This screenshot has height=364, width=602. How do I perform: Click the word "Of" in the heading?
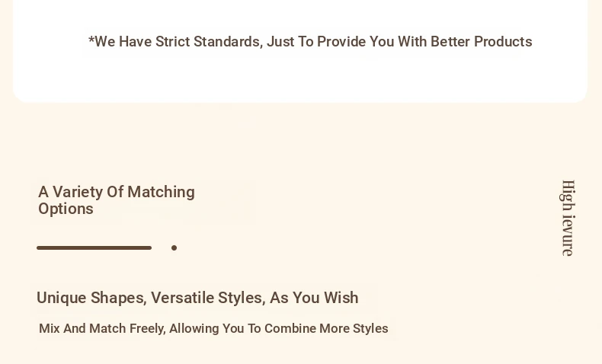tap(114, 192)
